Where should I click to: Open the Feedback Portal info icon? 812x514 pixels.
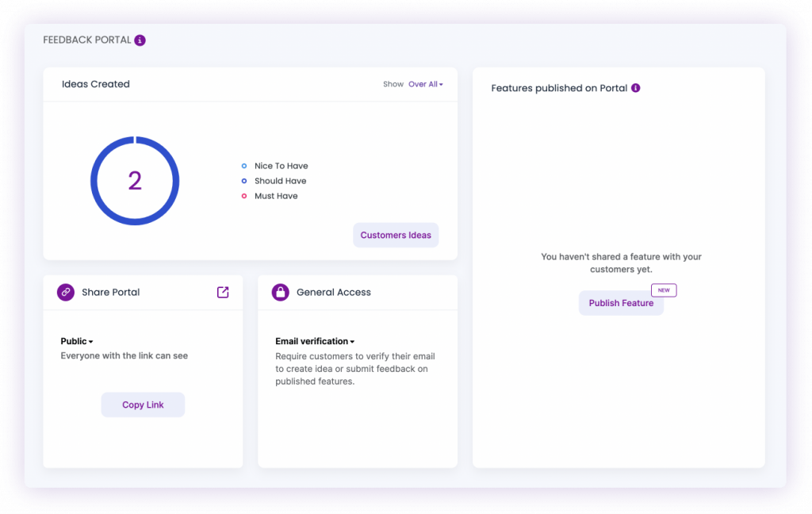point(139,39)
